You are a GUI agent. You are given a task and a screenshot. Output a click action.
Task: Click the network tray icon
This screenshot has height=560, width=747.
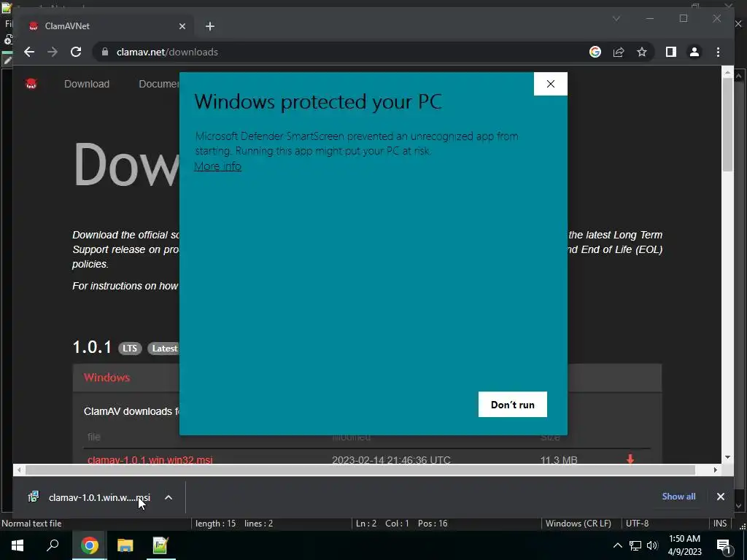(635, 545)
